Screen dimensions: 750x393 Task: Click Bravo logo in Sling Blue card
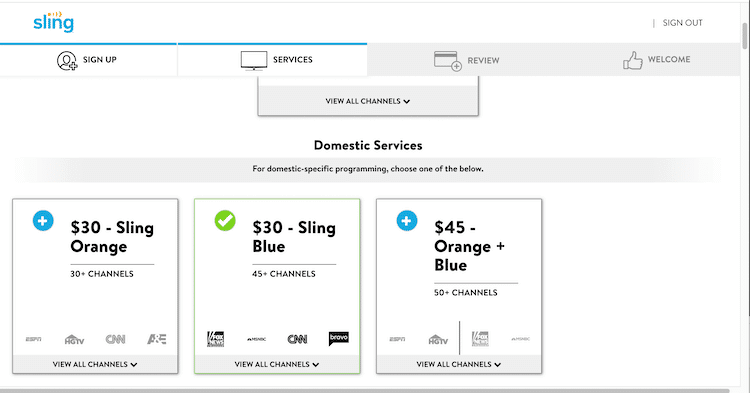coord(339,338)
